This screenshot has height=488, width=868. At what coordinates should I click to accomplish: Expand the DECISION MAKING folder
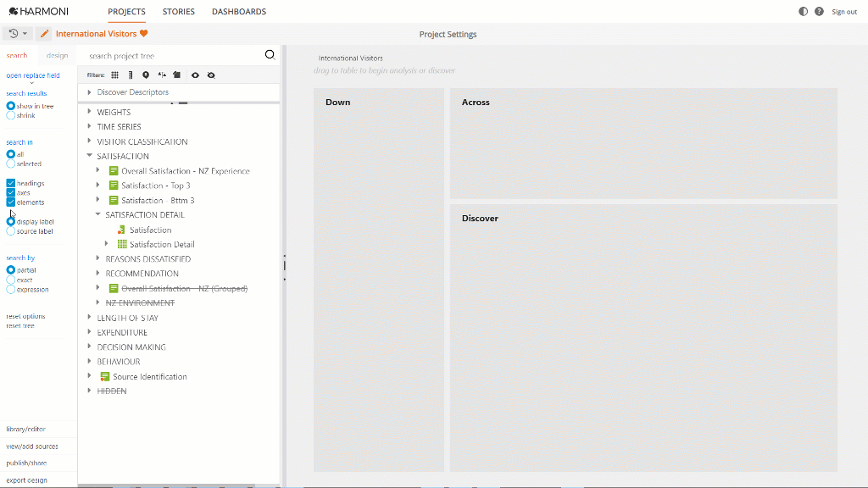[x=89, y=347]
